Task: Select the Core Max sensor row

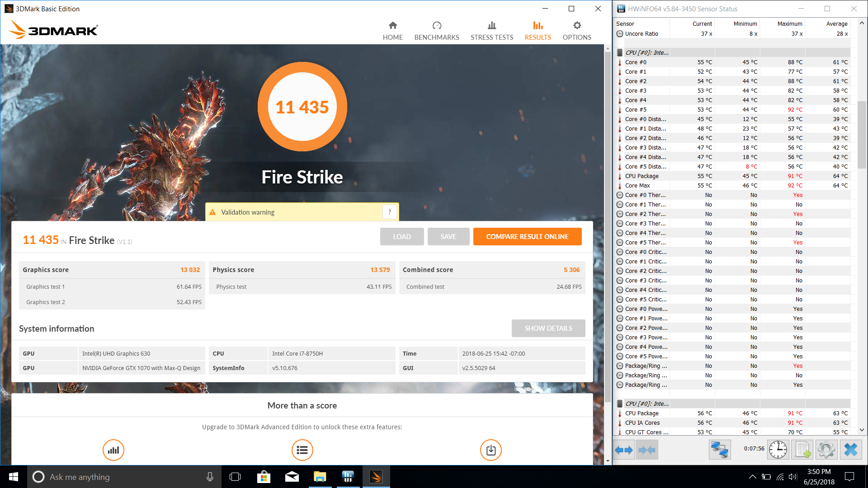Action: click(732, 186)
